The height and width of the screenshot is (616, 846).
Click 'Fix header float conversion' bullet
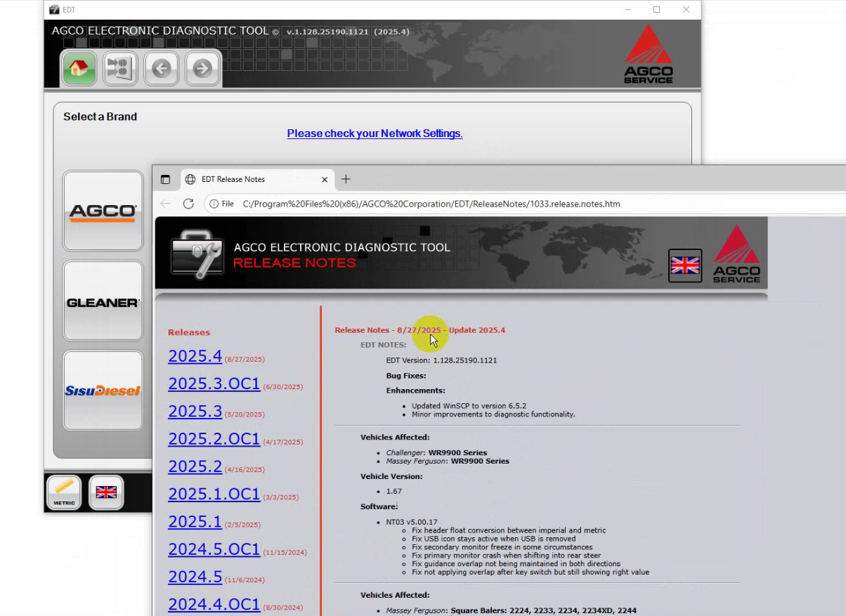coord(509,530)
